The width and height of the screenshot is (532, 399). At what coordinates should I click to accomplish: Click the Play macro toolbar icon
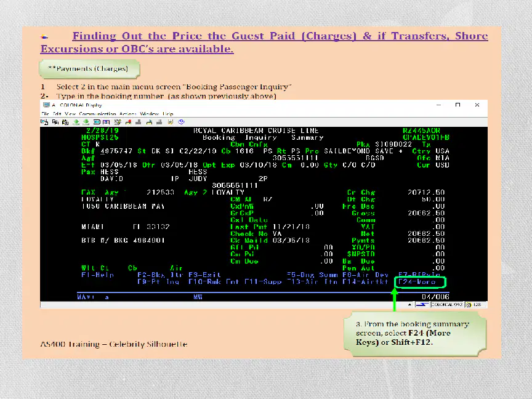point(149,122)
